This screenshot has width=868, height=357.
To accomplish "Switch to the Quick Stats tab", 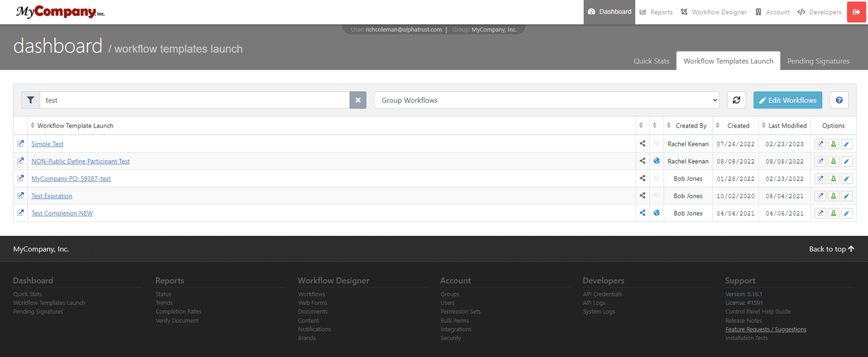I will click(651, 61).
